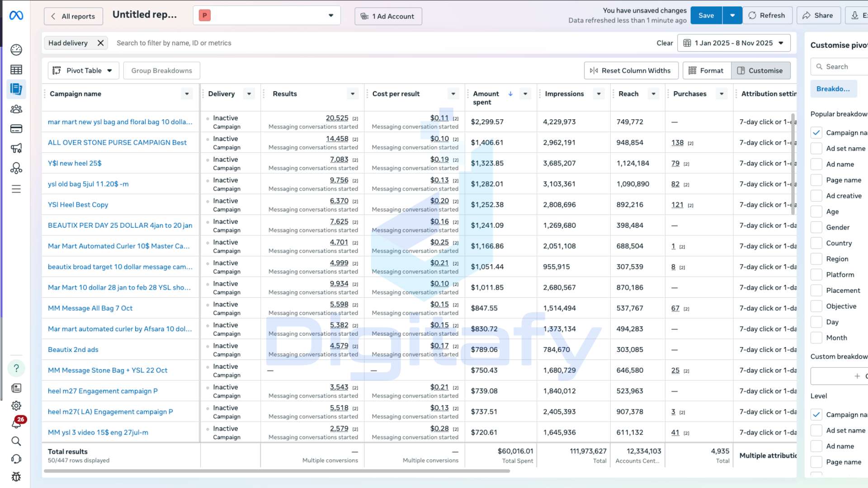Open Cost per result column menu arrow

[x=453, y=94]
